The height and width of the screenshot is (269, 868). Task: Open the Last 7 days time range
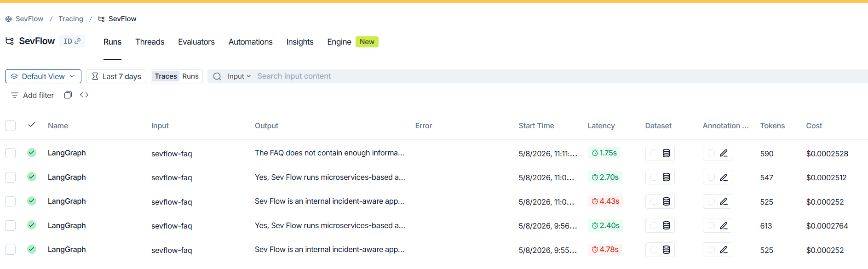point(116,76)
